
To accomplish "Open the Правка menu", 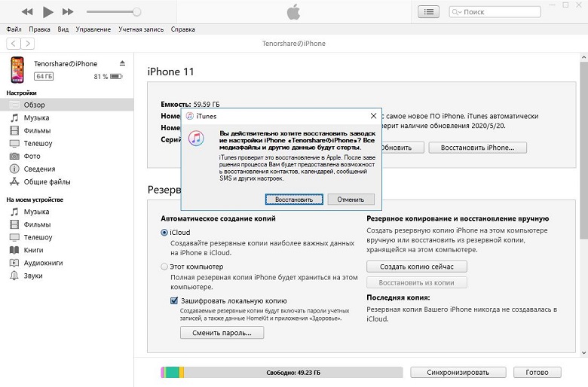I will point(39,29).
